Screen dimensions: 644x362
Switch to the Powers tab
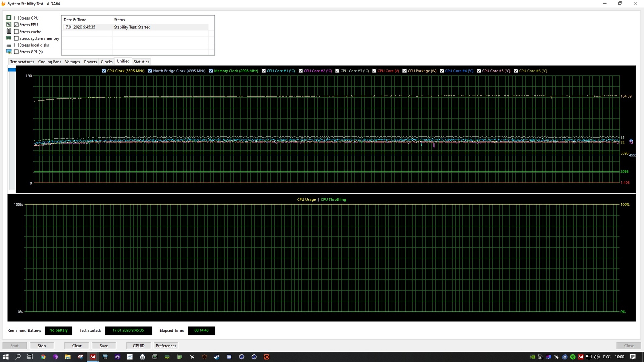tap(90, 62)
